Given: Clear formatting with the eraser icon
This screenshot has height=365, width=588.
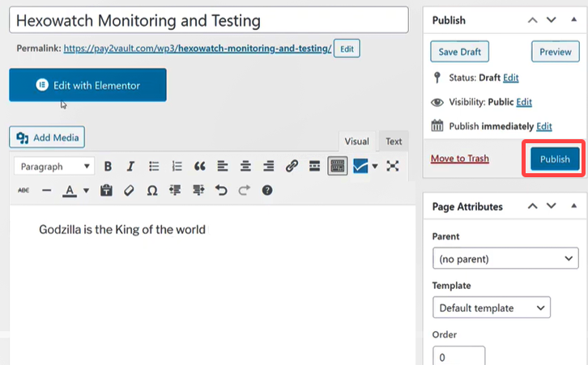Looking at the screenshot, I should pyautogui.click(x=129, y=190).
